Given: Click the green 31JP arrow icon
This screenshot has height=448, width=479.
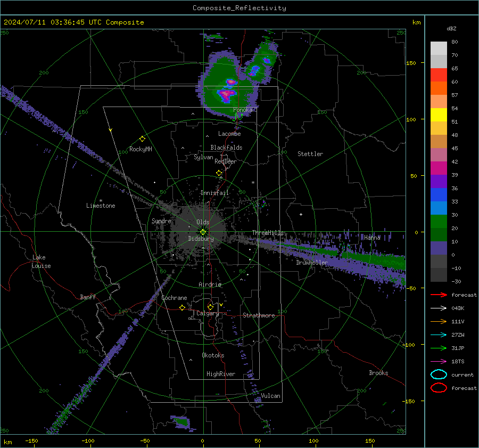Looking at the screenshot, I should (x=439, y=348).
